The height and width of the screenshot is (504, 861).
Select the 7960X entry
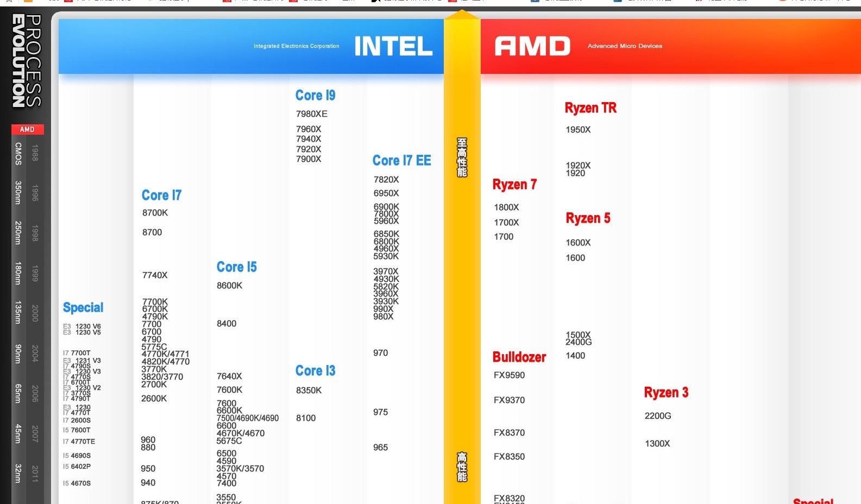coord(309,129)
